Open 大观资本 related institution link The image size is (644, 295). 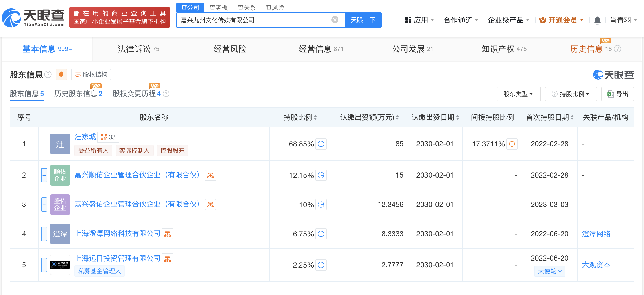[x=596, y=265]
